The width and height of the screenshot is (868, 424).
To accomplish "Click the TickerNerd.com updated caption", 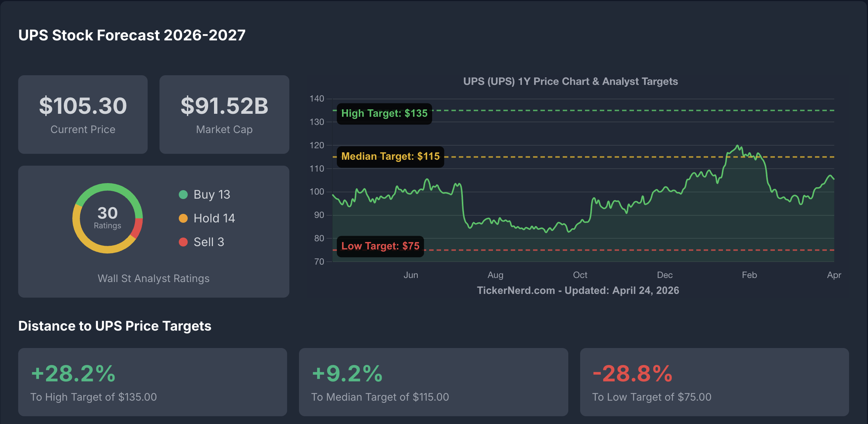I will click(578, 290).
